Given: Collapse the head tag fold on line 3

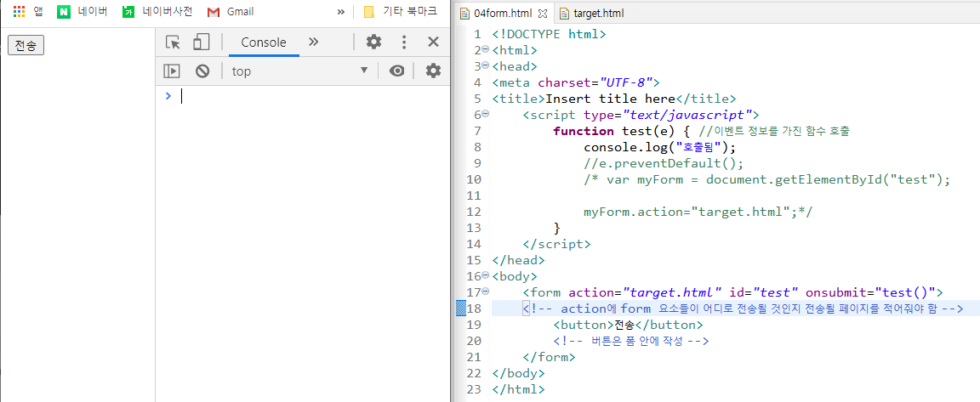Looking at the screenshot, I should [x=486, y=65].
